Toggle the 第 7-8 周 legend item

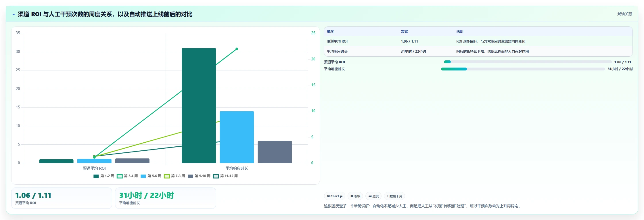click(175, 176)
